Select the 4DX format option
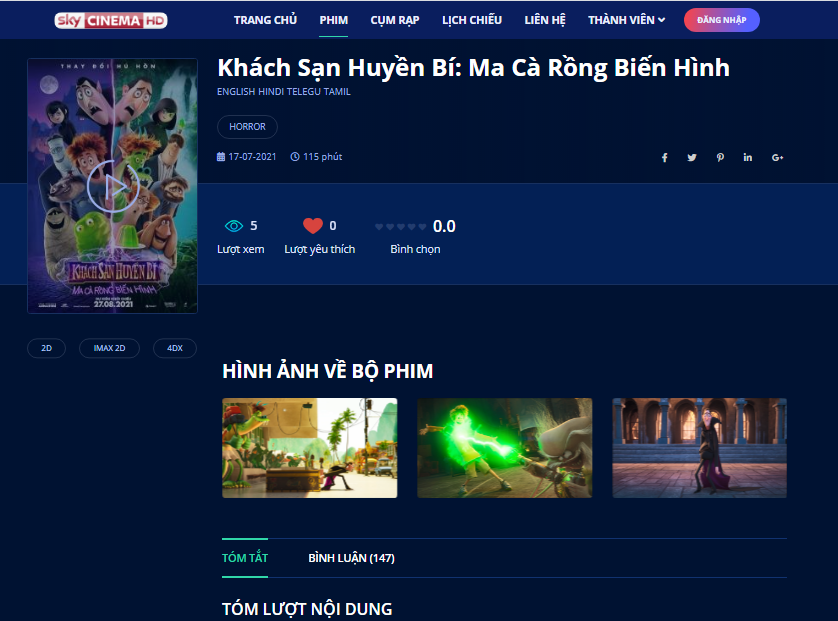The width and height of the screenshot is (838, 621). click(x=174, y=348)
